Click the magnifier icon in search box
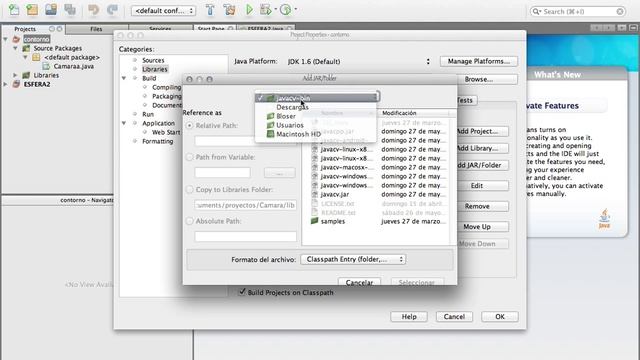The image size is (640, 360). pyautogui.click(x=536, y=11)
